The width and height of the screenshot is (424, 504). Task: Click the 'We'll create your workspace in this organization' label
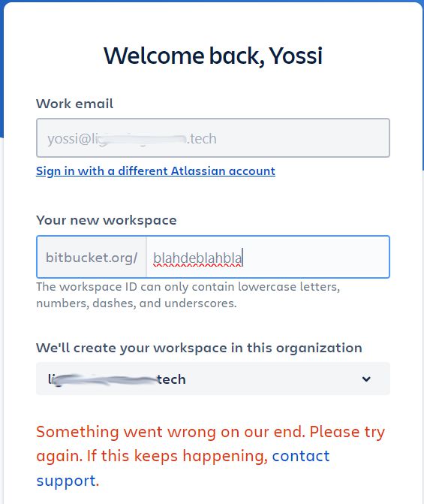tap(199, 348)
